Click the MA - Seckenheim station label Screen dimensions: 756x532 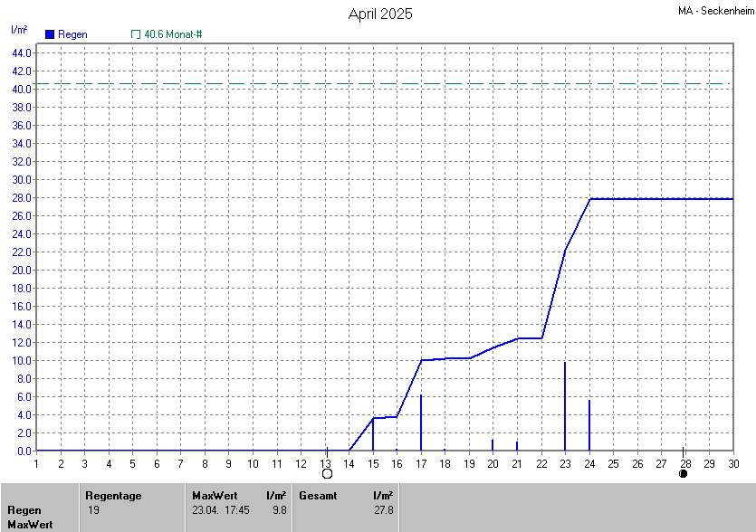(715, 10)
